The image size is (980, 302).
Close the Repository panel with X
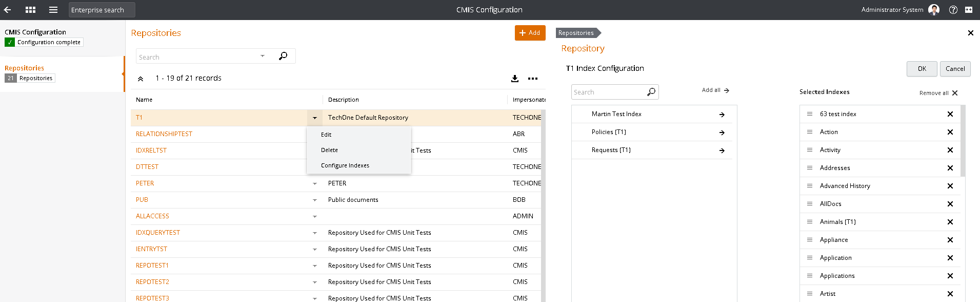[971, 33]
